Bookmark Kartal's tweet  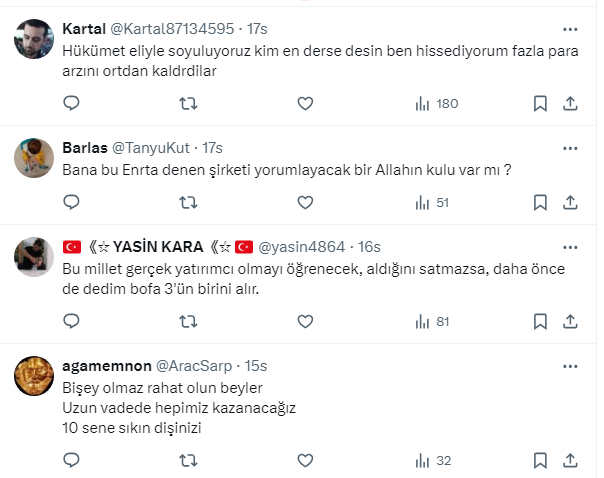(540, 103)
